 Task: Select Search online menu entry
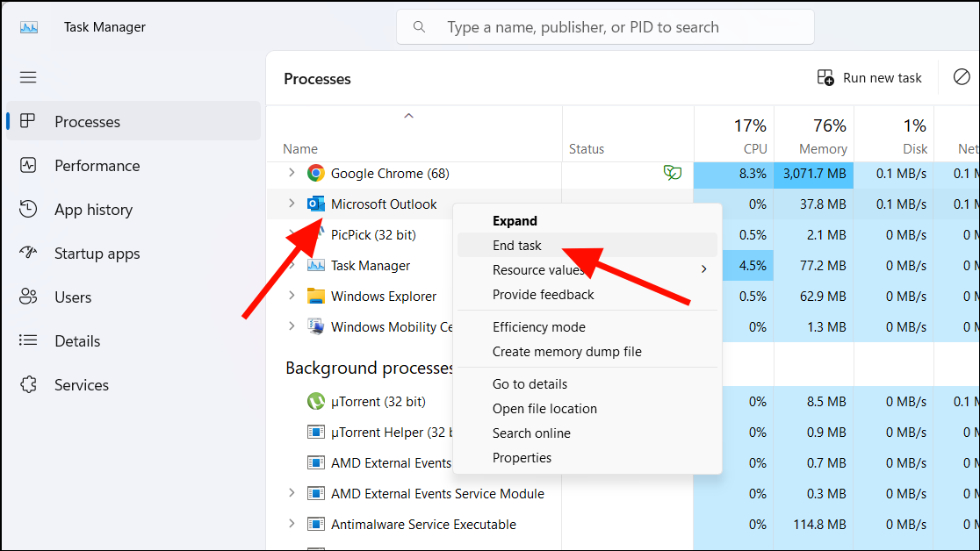click(x=587, y=433)
